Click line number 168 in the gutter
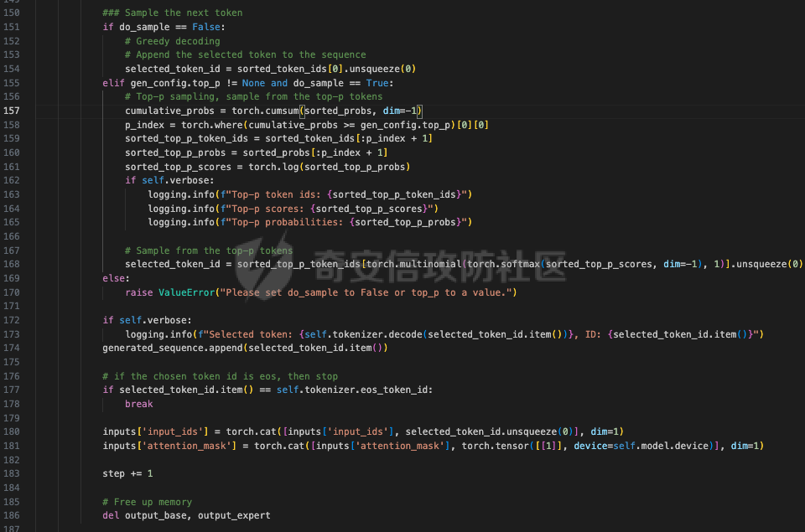Viewport: 805px width, 532px height. (x=11, y=265)
